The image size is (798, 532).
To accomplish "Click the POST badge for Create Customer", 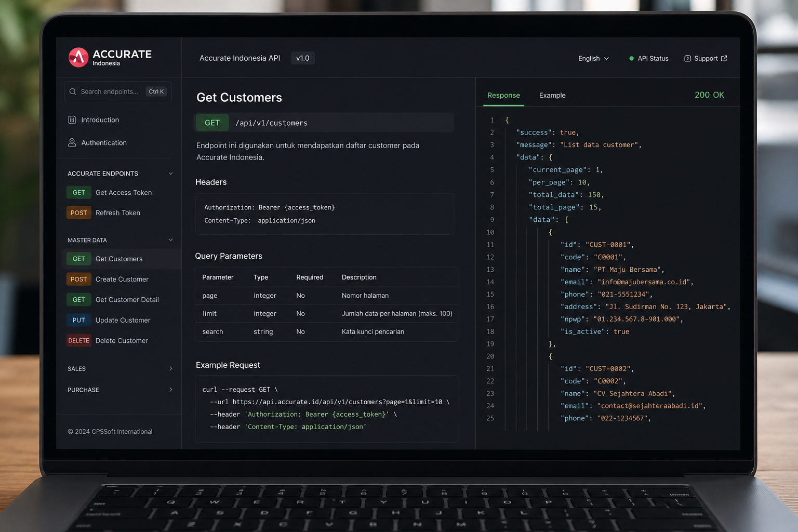I will click(x=79, y=279).
